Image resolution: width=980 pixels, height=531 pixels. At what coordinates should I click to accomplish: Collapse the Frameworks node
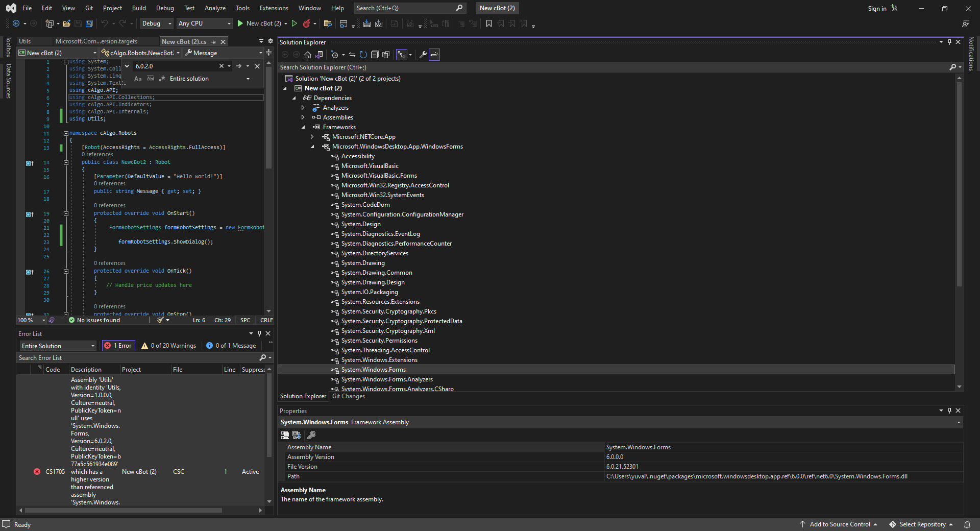(303, 127)
